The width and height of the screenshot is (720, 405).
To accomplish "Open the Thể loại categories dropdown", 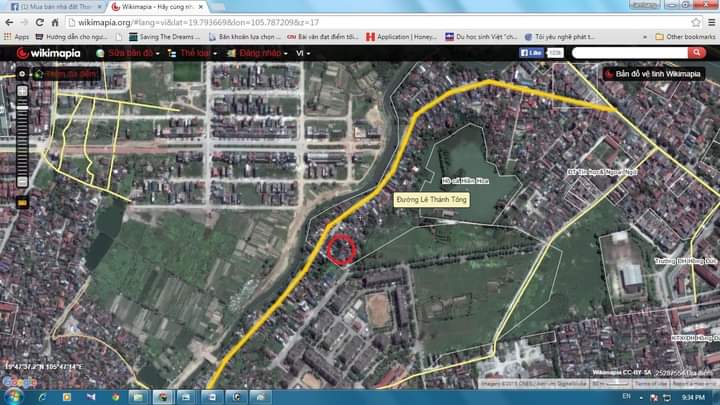I will pyautogui.click(x=192, y=53).
